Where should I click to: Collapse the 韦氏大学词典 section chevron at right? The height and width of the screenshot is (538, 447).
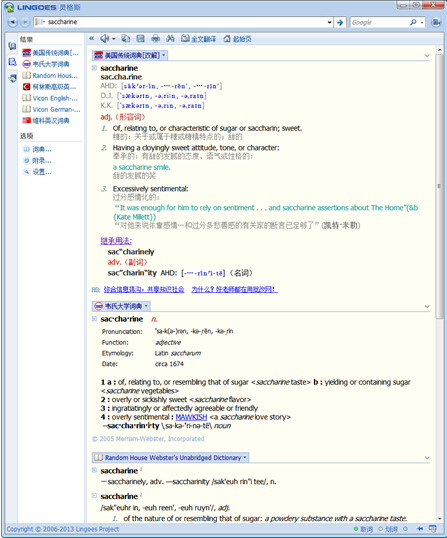tap(427, 306)
